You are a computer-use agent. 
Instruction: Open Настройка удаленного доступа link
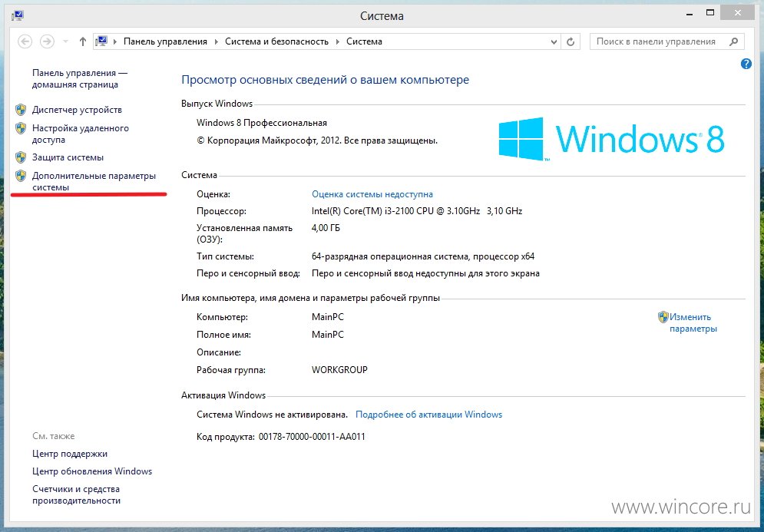(81, 134)
